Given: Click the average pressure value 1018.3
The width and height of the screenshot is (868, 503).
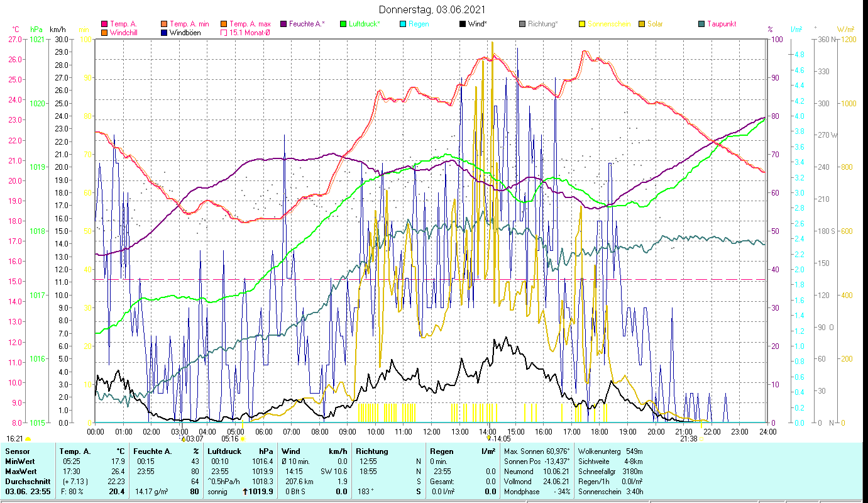Looking at the screenshot, I should click(x=261, y=481).
